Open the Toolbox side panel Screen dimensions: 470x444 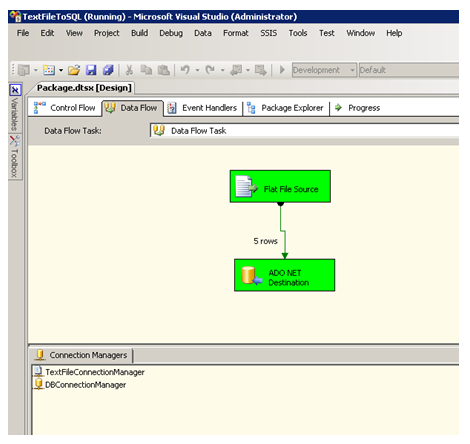pos(15,157)
